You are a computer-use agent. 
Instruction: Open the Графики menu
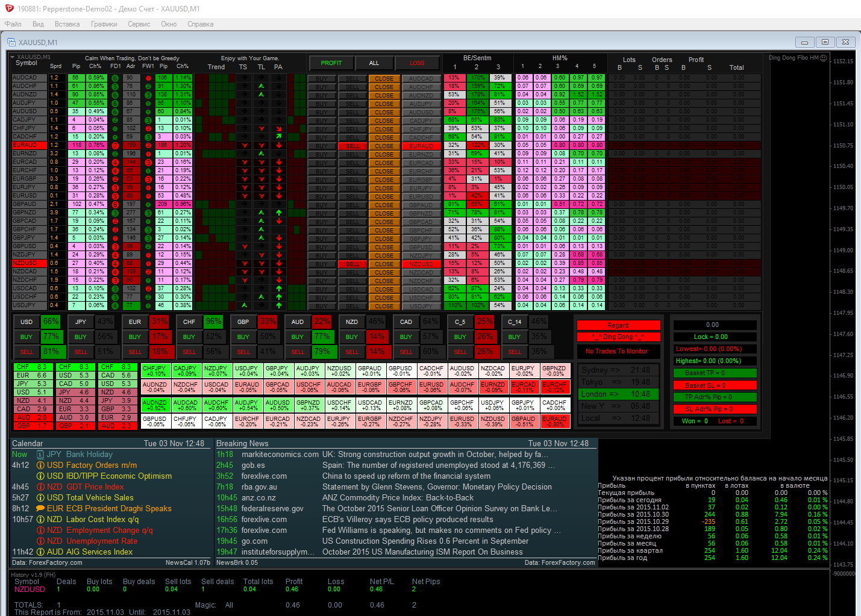[x=104, y=24]
